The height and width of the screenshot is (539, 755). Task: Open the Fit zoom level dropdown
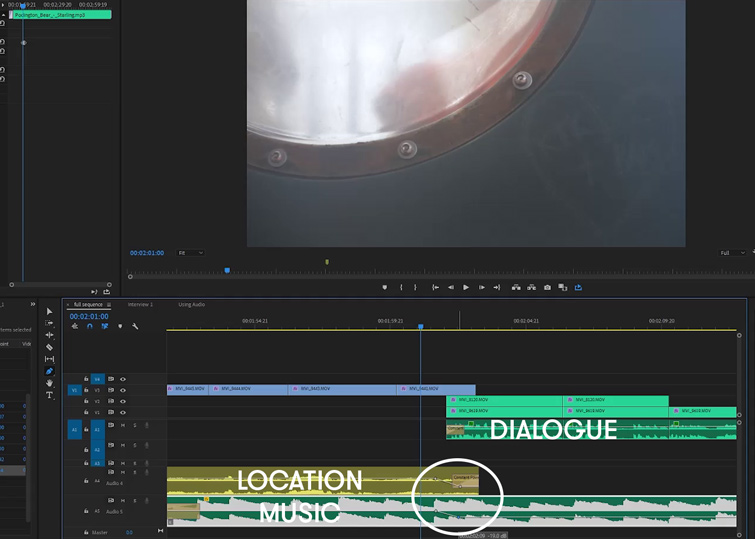190,253
